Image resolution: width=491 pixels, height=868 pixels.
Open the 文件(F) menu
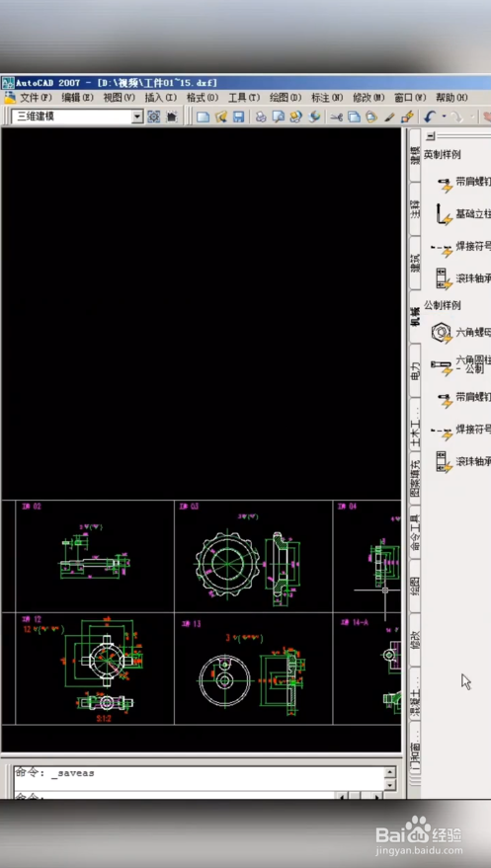coord(36,98)
